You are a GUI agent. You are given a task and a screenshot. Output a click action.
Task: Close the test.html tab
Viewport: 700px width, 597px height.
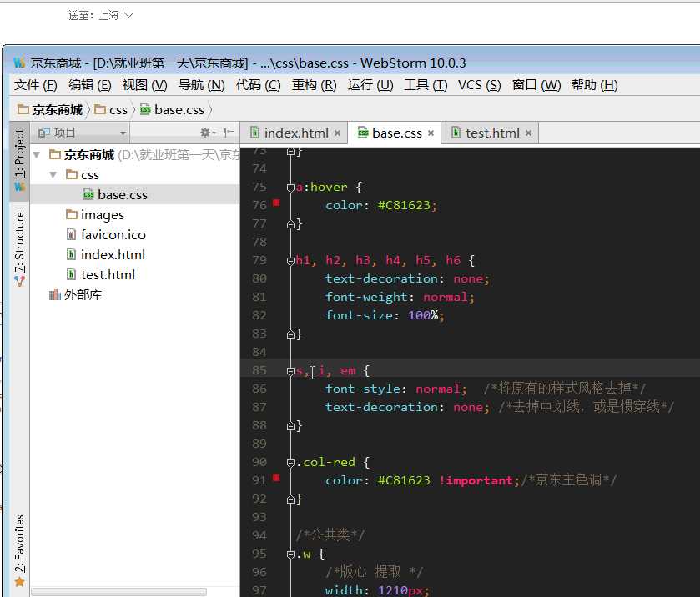(x=529, y=133)
